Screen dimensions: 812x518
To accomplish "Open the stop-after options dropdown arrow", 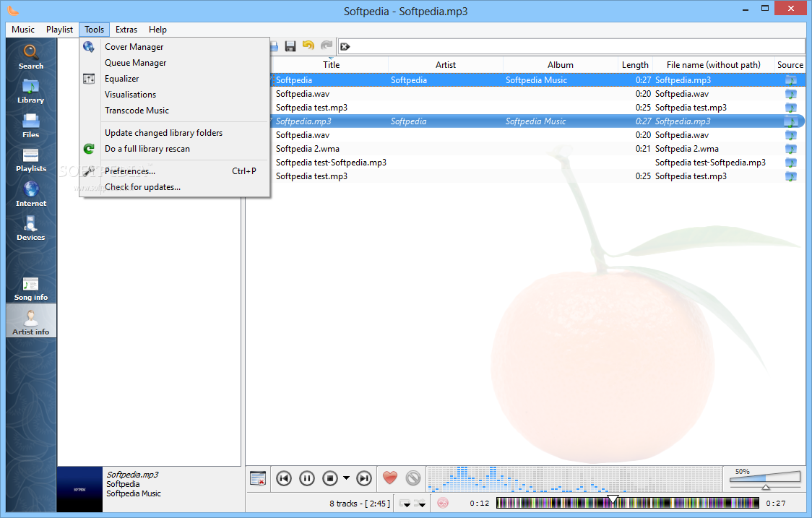I will (x=347, y=478).
